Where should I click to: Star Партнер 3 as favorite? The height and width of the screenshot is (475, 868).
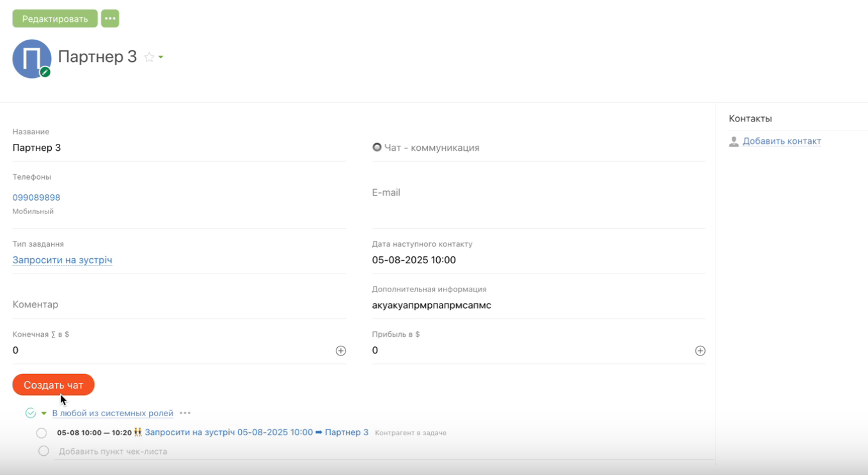[149, 57]
